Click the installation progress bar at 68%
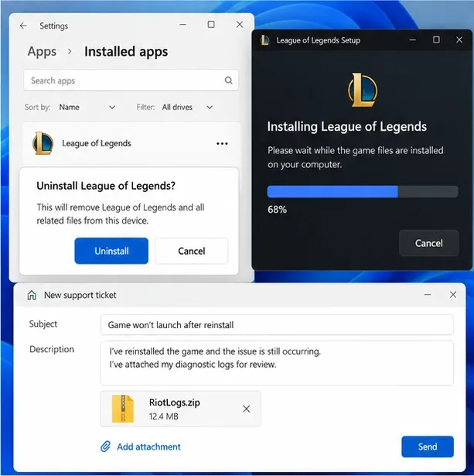Viewport: 474px width, 476px height. [363, 191]
